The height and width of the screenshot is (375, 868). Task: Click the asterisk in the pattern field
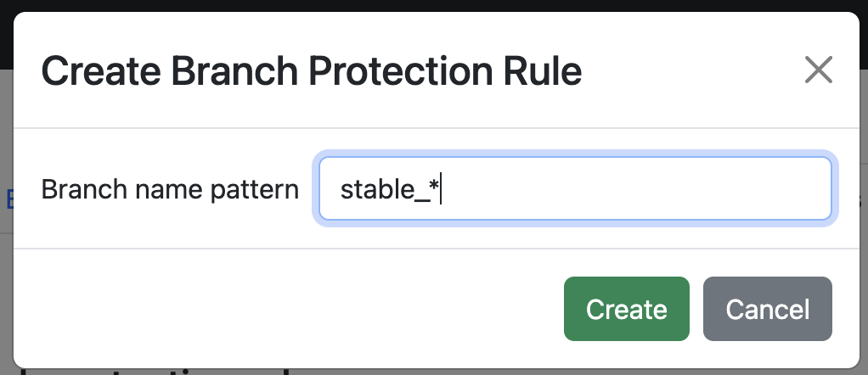point(433,187)
